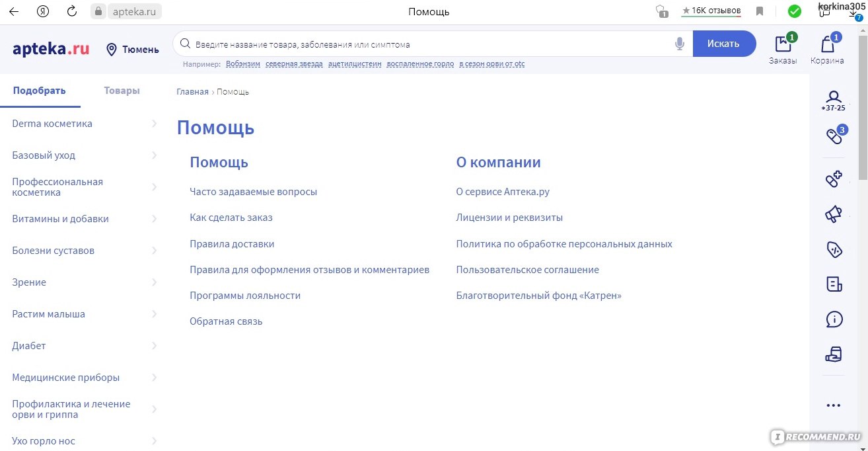Open Заказы orders icon

pos(783,49)
